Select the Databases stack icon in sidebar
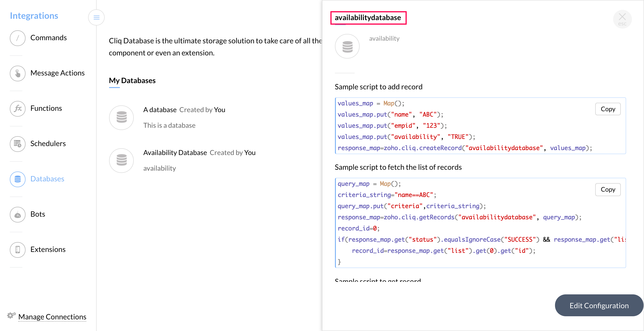 pos(17,179)
